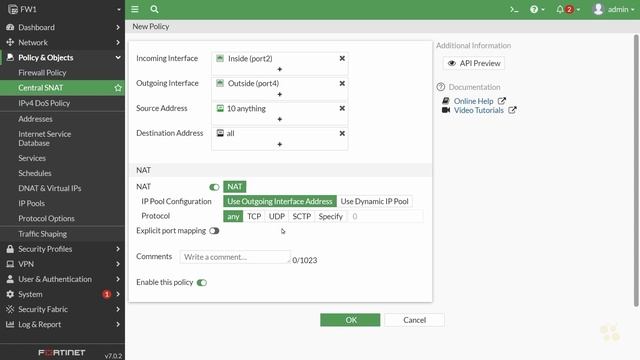Remove the 10 anything source address entry
This screenshot has height=360, width=640.
point(342,108)
